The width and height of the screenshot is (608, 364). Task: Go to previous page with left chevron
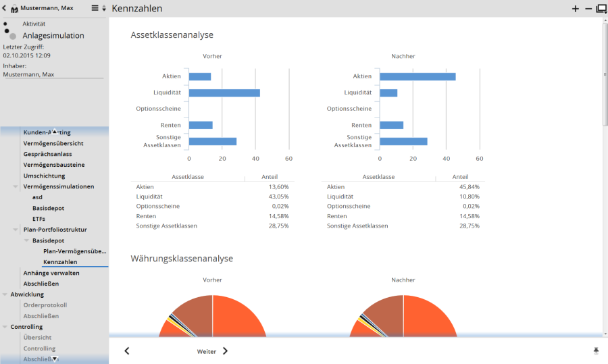pyautogui.click(x=127, y=351)
